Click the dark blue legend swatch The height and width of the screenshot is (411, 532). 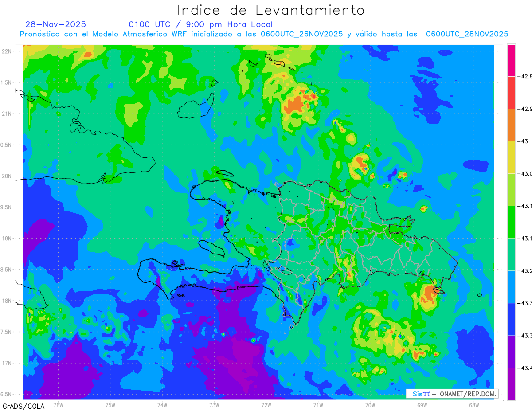[512, 319]
